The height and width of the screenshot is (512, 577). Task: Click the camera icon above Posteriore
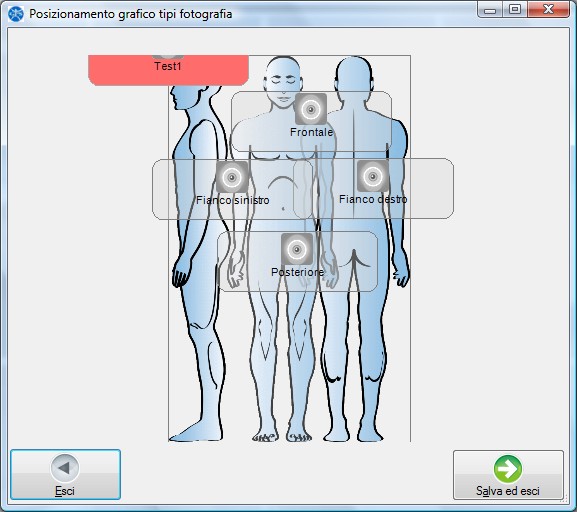[x=297, y=249]
